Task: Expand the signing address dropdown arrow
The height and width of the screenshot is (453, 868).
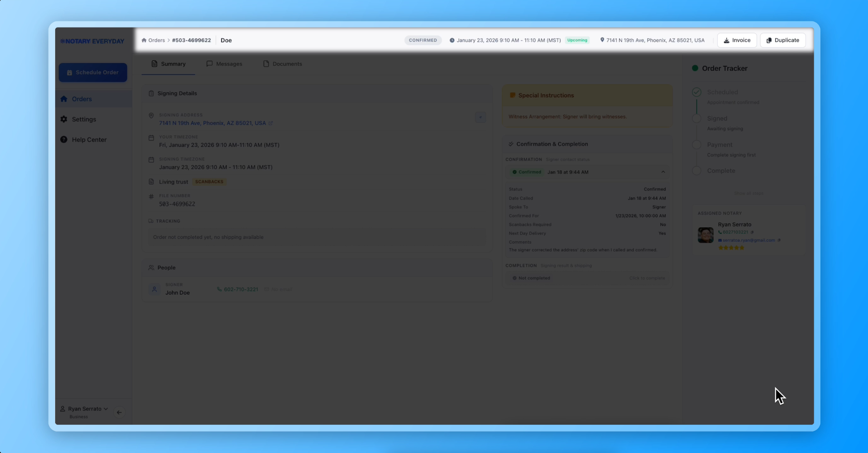Action: [x=480, y=117]
